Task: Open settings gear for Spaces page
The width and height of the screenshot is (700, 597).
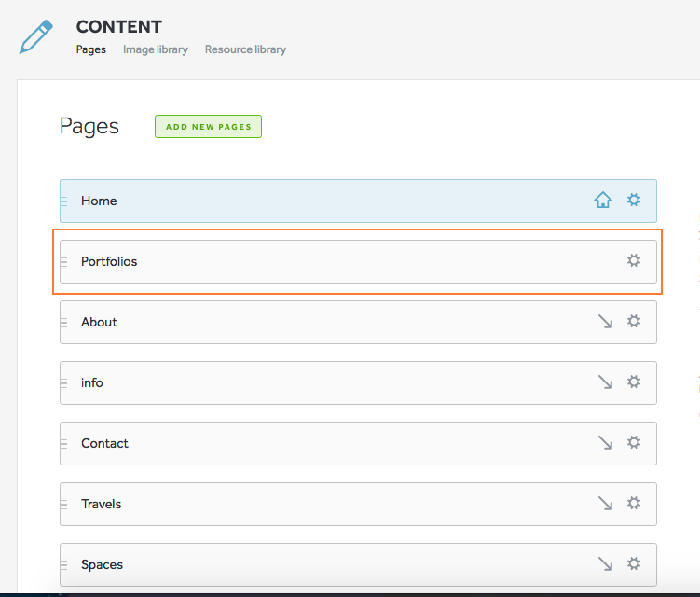Action: click(634, 563)
